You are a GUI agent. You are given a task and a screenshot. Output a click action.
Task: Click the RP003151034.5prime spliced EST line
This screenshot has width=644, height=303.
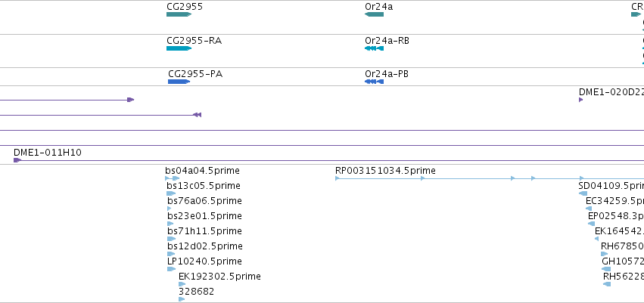click(490, 178)
